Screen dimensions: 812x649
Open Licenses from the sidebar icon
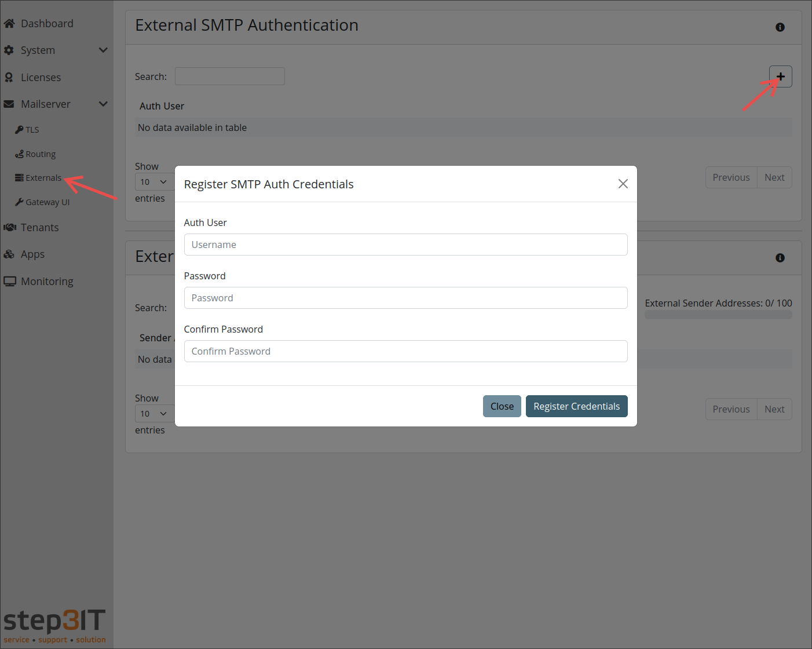[9, 77]
